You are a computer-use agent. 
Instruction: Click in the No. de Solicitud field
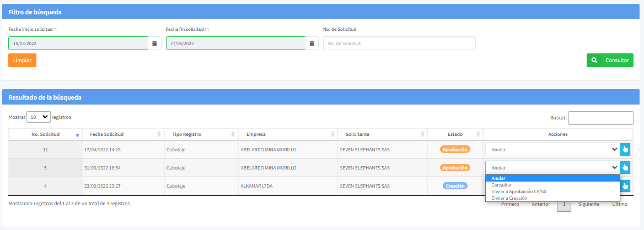point(399,43)
